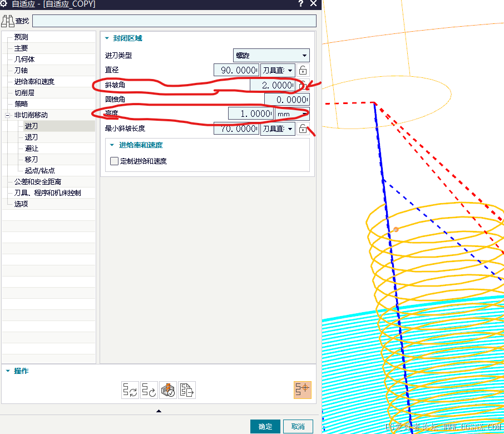Open the Verify tool path icon
This screenshot has width=504, height=434.
pyautogui.click(x=168, y=390)
